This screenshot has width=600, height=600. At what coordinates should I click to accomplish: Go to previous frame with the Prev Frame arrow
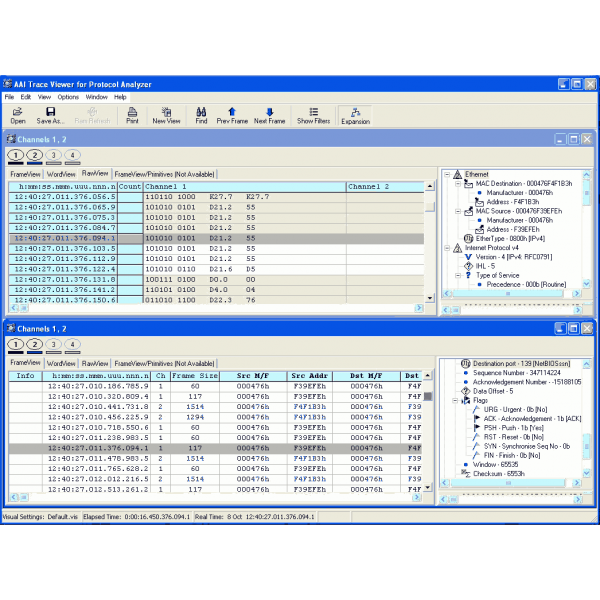click(x=232, y=112)
